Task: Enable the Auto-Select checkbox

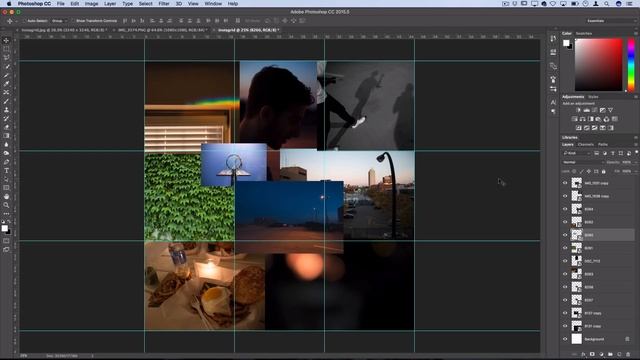Action: [24, 21]
